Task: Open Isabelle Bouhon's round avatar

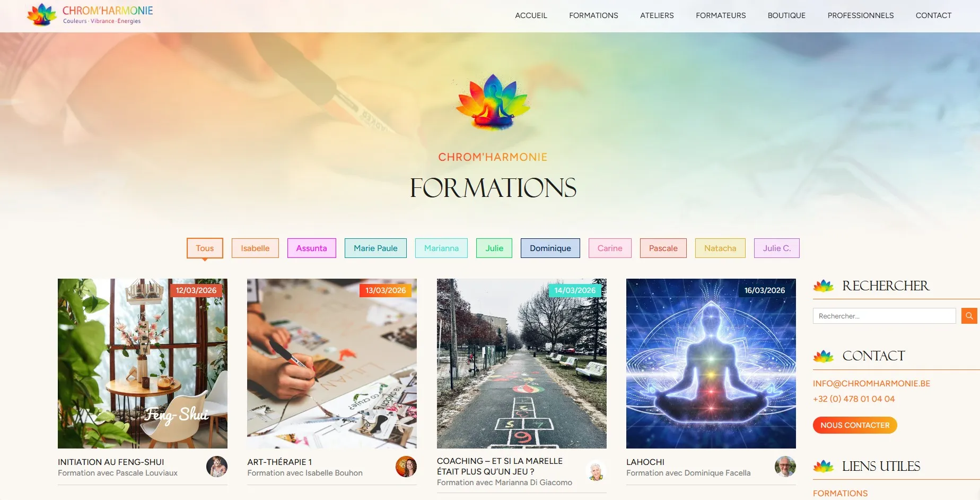Action: [406, 467]
